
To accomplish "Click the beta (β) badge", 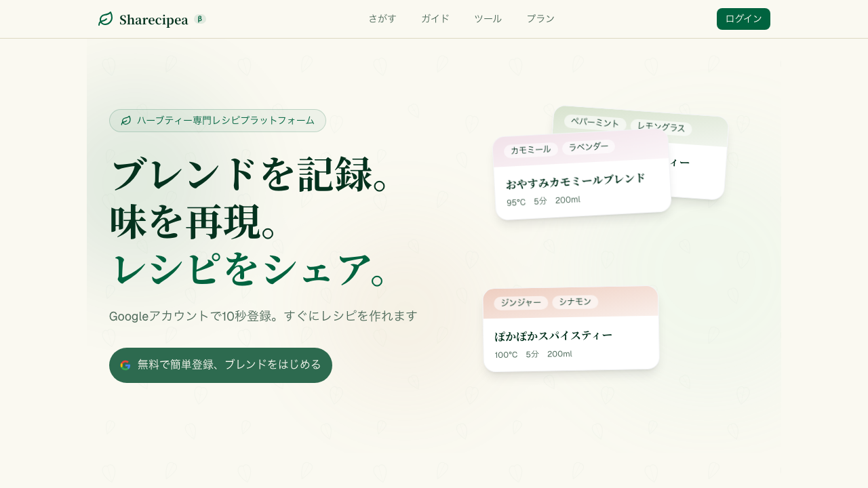I will [200, 19].
